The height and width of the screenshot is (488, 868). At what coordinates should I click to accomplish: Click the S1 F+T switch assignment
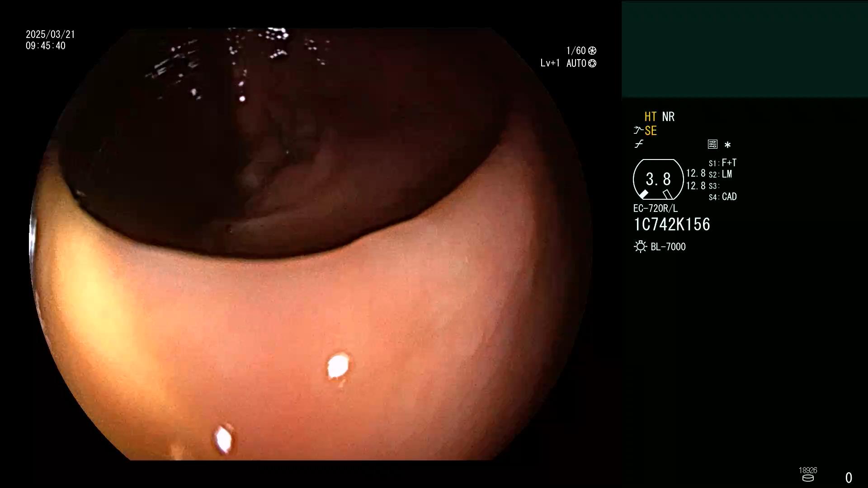pos(722,163)
